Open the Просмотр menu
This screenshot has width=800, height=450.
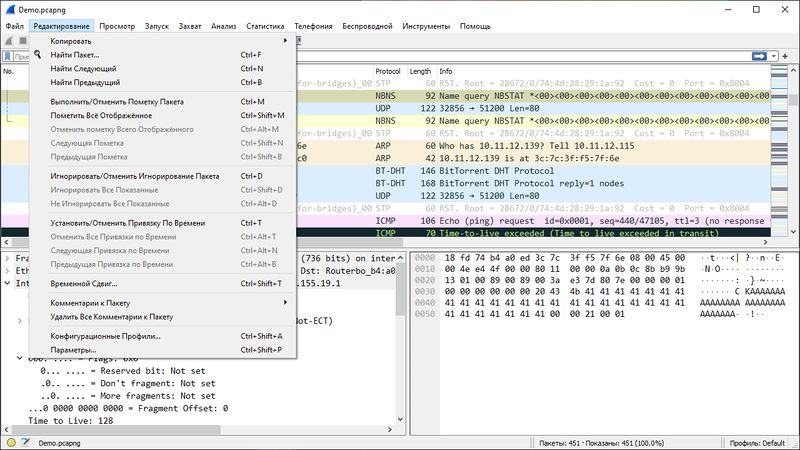(x=117, y=26)
